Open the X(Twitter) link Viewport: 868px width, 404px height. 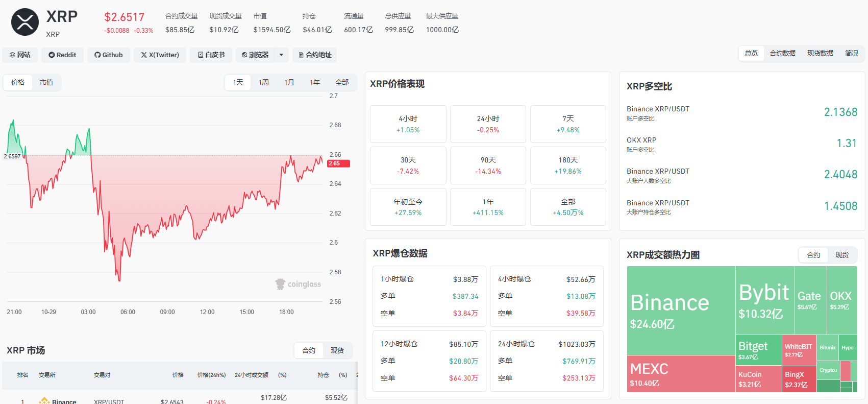[x=160, y=55]
